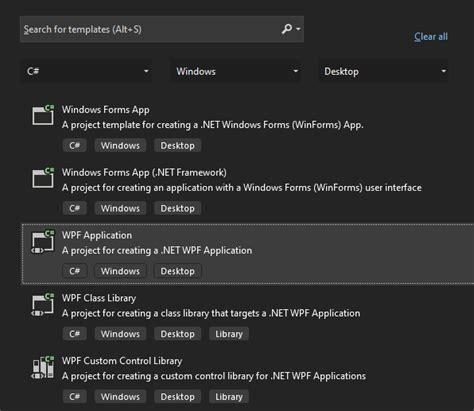Click the WPF Application template icon
Viewport: 474px width, 411px height.
coord(43,241)
